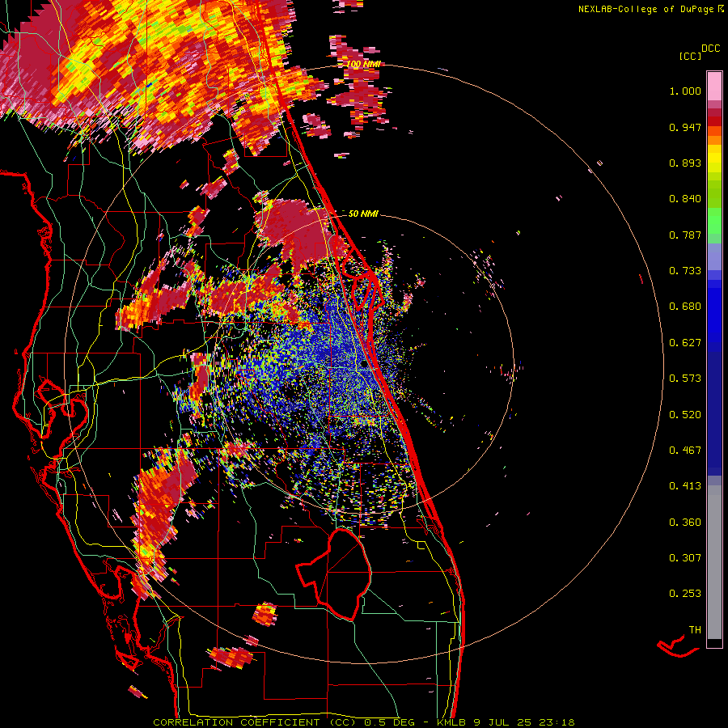Click the DCC product label above the legend
The width and height of the screenshot is (728, 728).
tap(710, 49)
